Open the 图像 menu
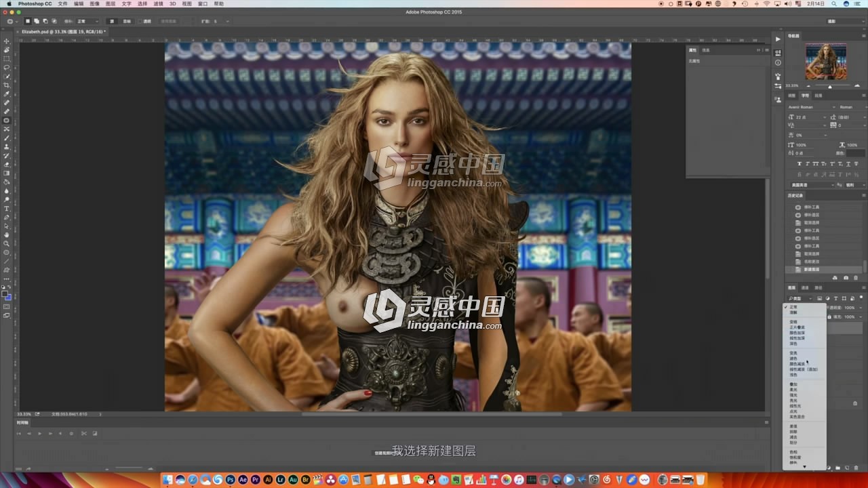 click(94, 3)
